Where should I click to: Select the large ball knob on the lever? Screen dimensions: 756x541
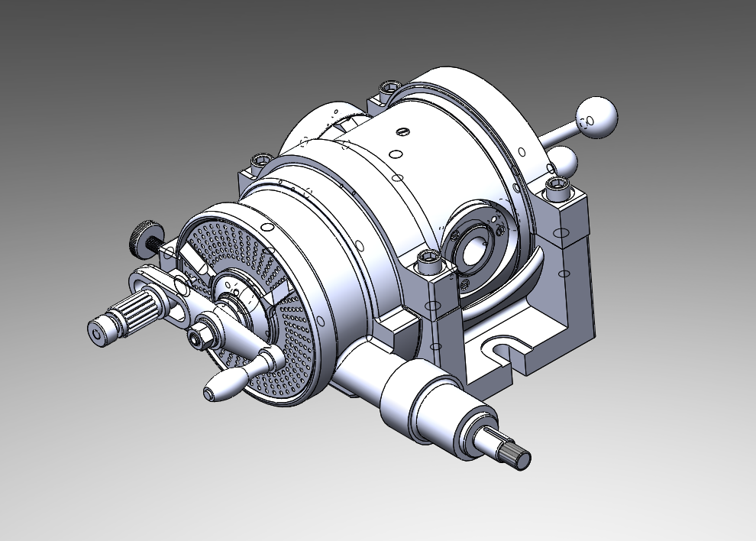(597, 118)
